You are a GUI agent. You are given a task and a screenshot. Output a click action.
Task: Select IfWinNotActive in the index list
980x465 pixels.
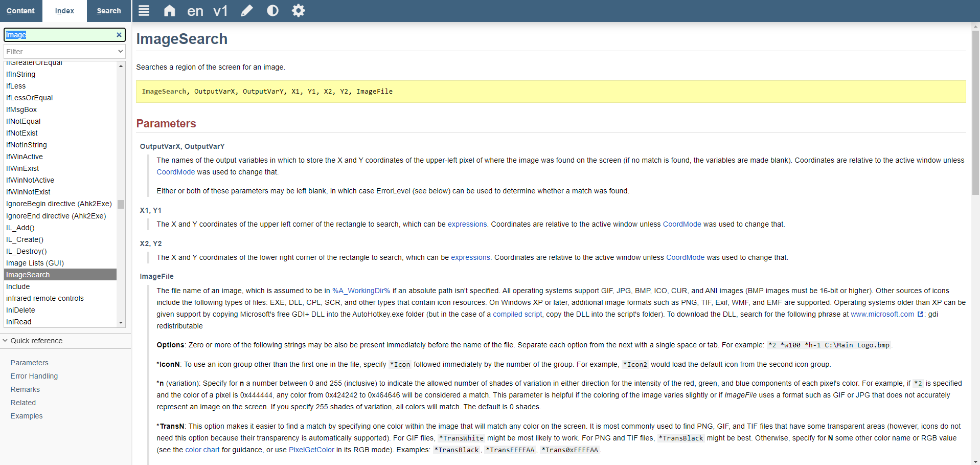tap(60, 180)
